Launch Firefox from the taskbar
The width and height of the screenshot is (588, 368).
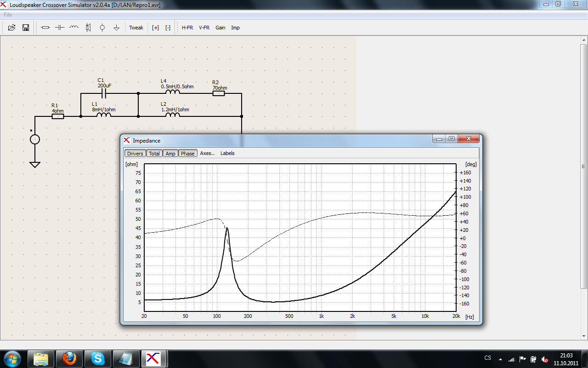pyautogui.click(x=69, y=358)
